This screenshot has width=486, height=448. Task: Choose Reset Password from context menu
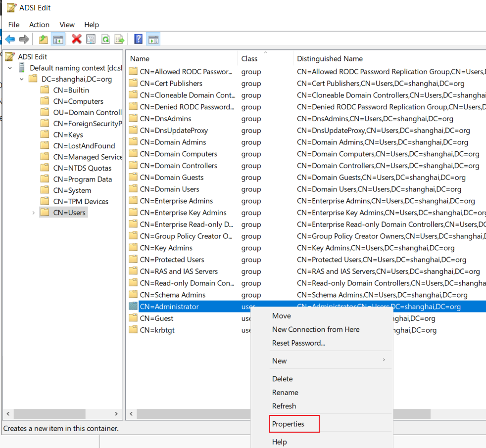[298, 343]
